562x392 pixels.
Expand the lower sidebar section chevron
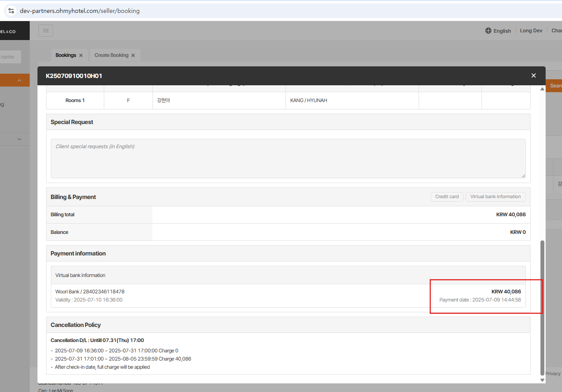[x=19, y=139]
